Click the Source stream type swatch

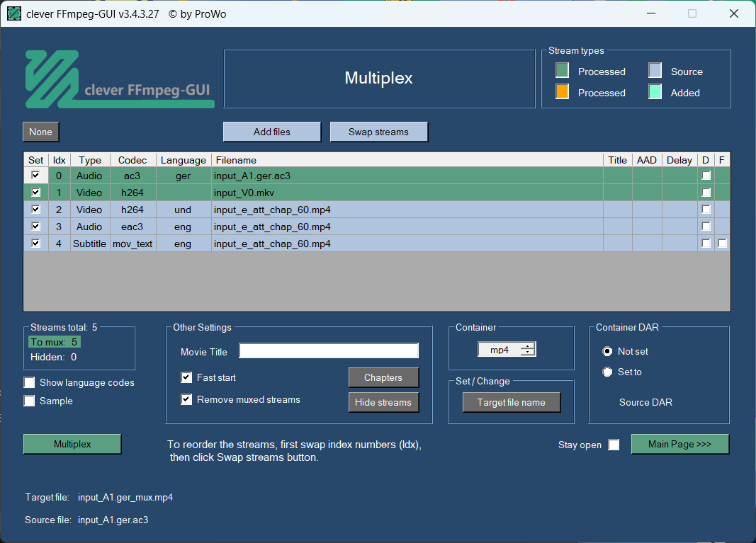655,71
